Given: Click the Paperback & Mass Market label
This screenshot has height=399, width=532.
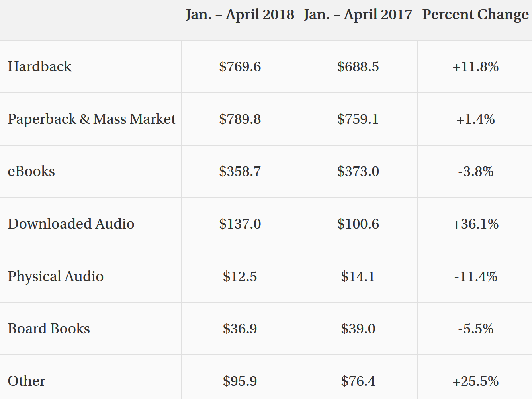Looking at the screenshot, I should (x=92, y=119).
